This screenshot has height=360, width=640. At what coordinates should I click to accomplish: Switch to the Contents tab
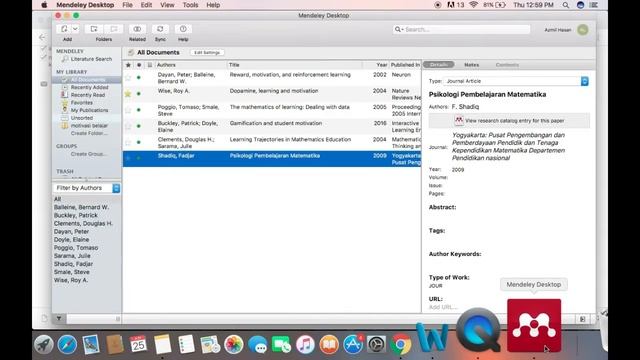pyautogui.click(x=507, y=65)
